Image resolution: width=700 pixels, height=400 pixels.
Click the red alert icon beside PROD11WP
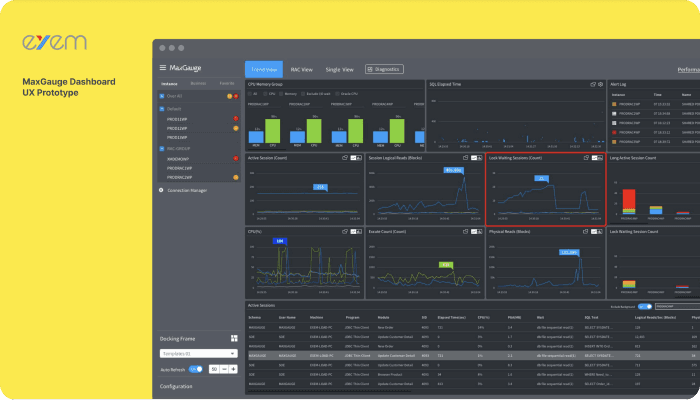coord(235,119)
